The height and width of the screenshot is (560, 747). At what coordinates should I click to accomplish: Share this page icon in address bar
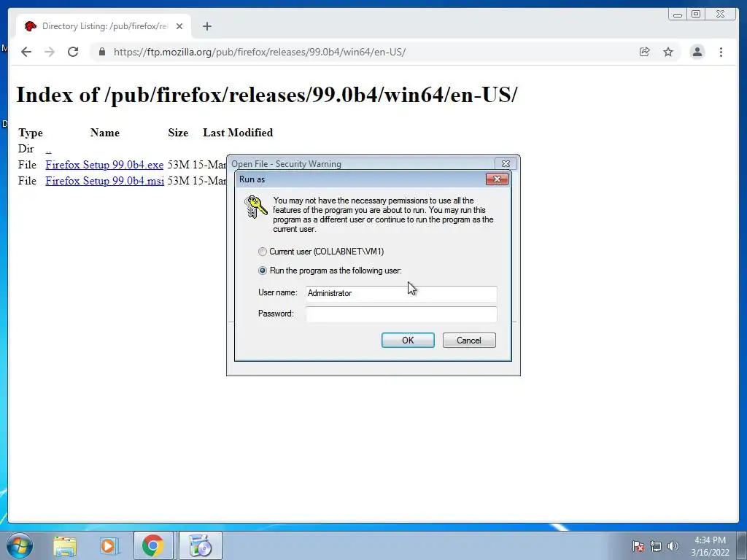coord(645,52)
